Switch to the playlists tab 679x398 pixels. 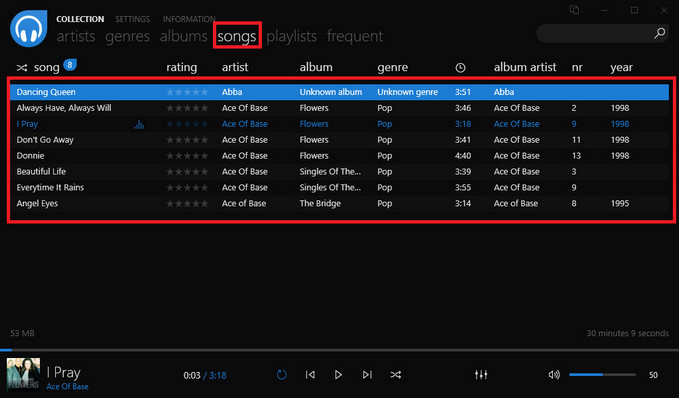tap(291, 36)
